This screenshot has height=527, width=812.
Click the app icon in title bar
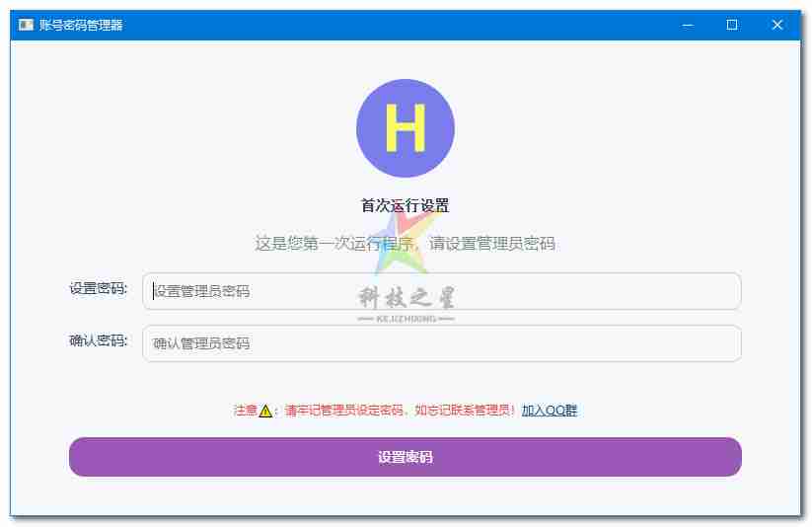[x=26, y=25]
